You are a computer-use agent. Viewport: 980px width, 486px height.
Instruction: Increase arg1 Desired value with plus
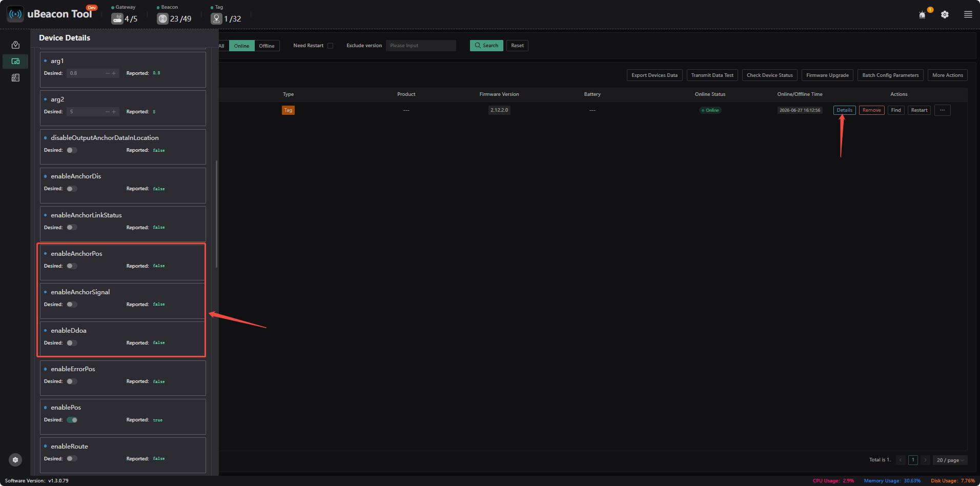(x=114, y=73)
